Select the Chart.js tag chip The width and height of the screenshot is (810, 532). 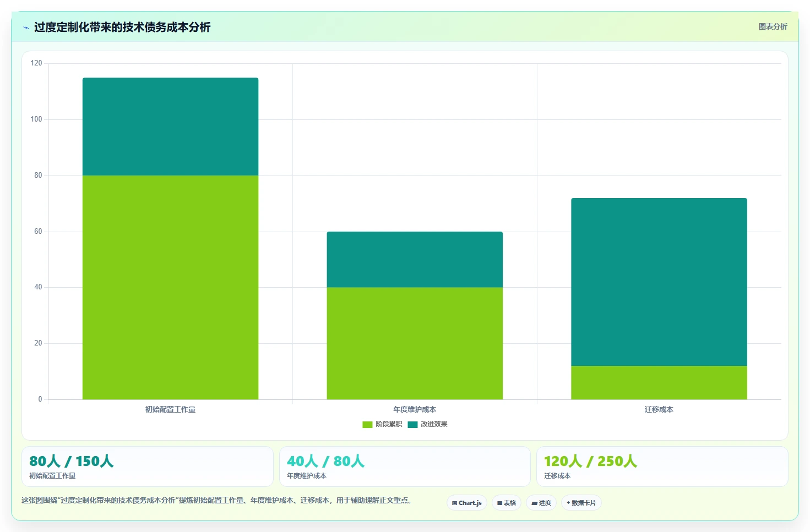pos(467,503)
